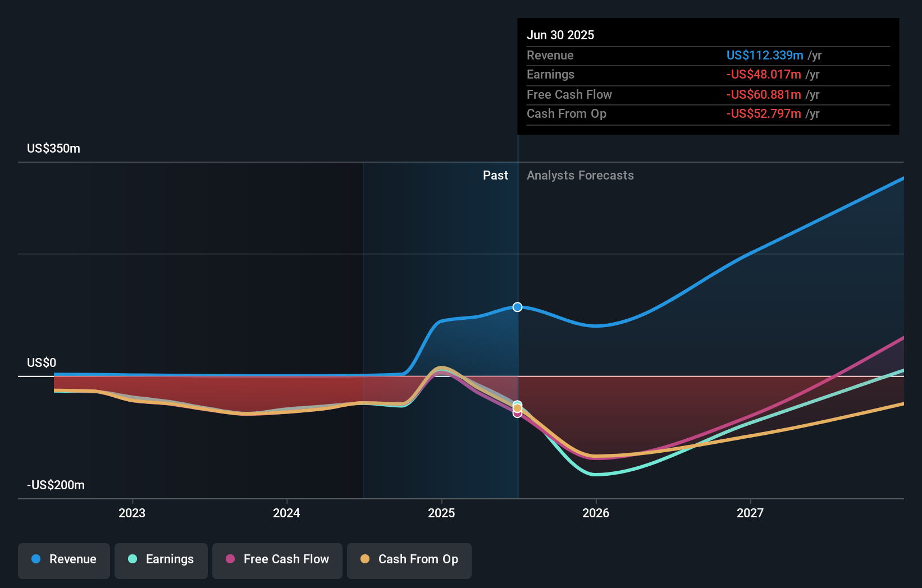This screenshot has width=922, height=588.
Task: Click the 2024 x-axis label
Action: click(x=286, y=513)
